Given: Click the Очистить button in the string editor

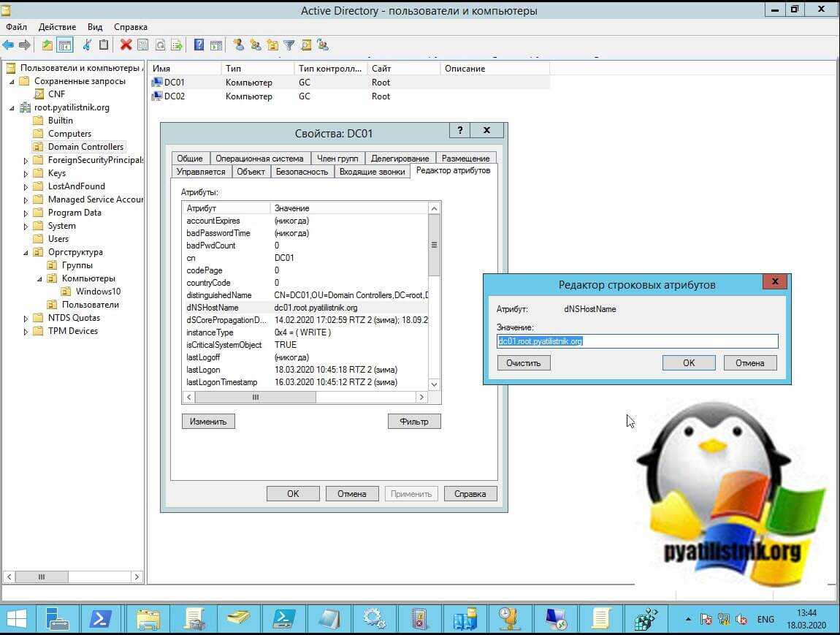Looking at the screenshot, I should 524,363.
